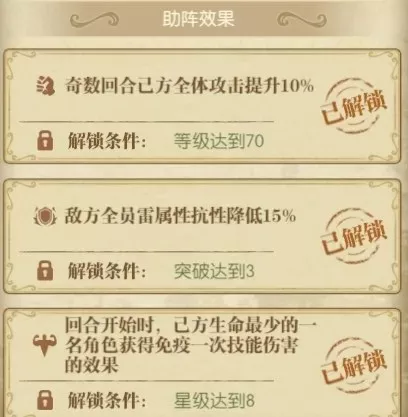
Task: Click the 奇数回合己方全体攻击提升10% effect text
Action: click(189, 86)
